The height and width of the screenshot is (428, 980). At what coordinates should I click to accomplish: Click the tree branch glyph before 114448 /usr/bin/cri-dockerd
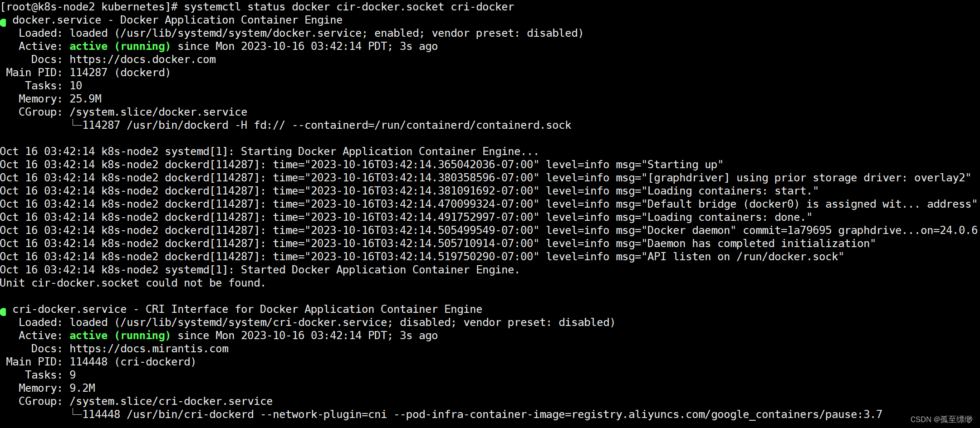pos(76,413)
